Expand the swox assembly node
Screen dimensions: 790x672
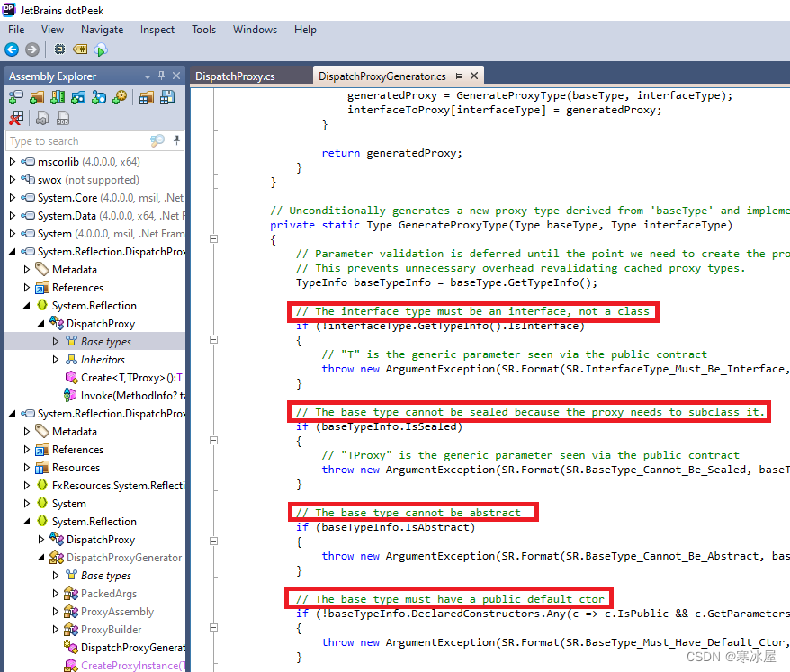(x=13, y=180)
